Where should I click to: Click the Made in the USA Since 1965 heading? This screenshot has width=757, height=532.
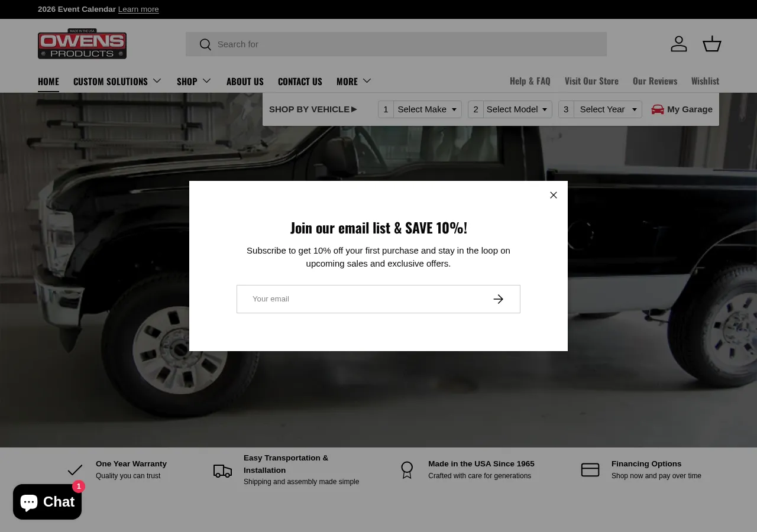pos(481,464)
